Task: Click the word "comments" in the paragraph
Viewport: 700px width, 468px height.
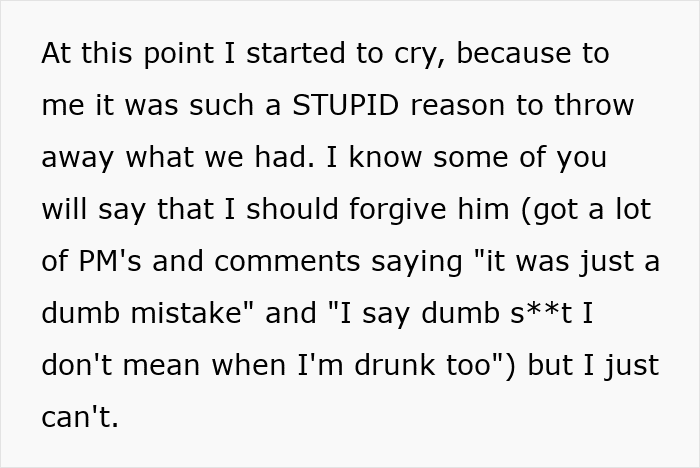Action: pos(287,261)
